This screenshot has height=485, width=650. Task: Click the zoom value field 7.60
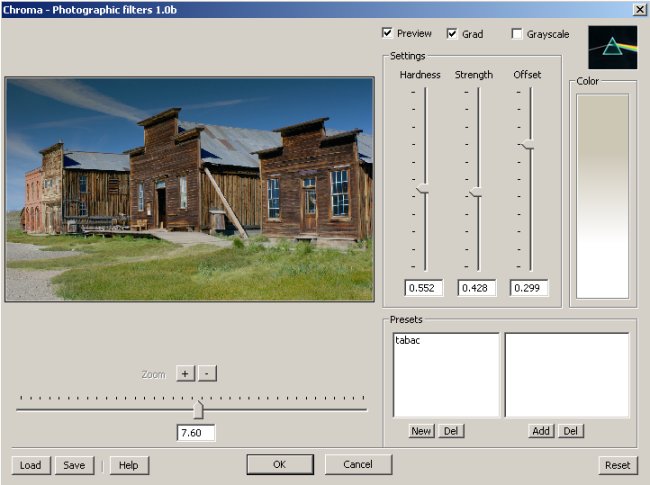pyautogui.click(x=196, y=433)
